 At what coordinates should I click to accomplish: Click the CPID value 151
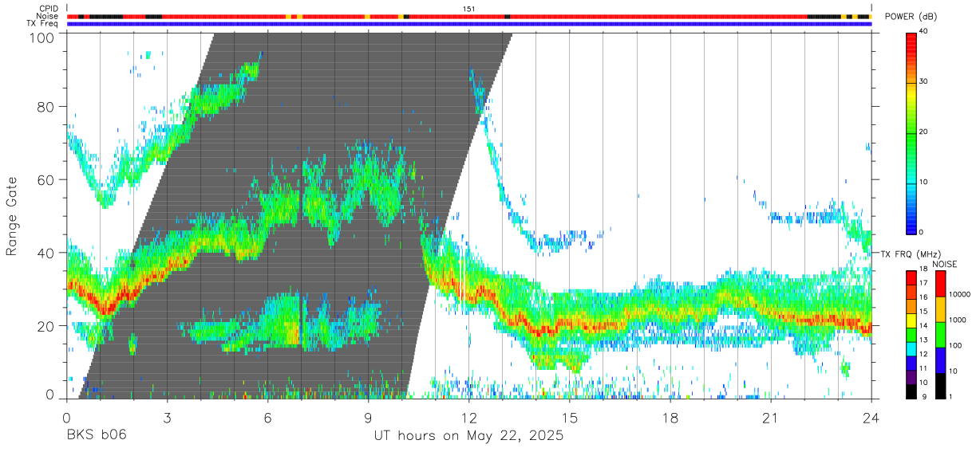coord(468,8)
